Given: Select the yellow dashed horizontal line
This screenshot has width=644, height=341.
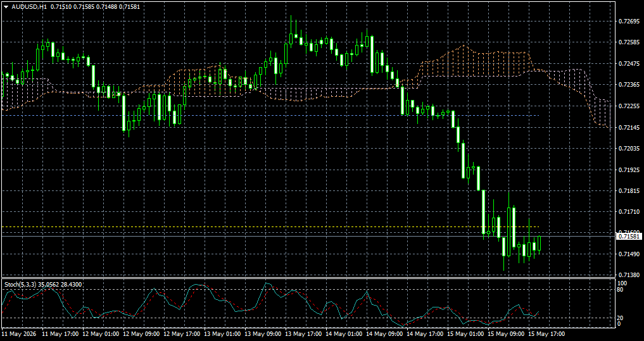Looking at the screenshot, I should 270,226.
